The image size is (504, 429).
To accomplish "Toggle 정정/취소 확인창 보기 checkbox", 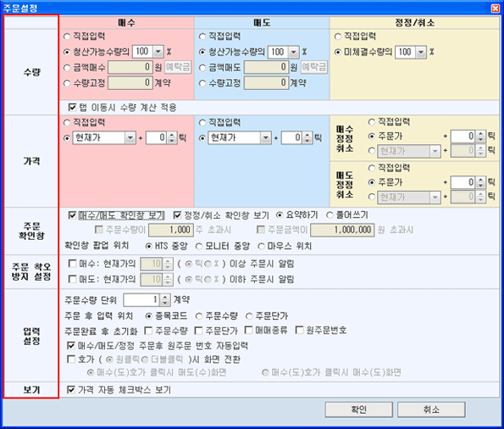I will (177, 215).
